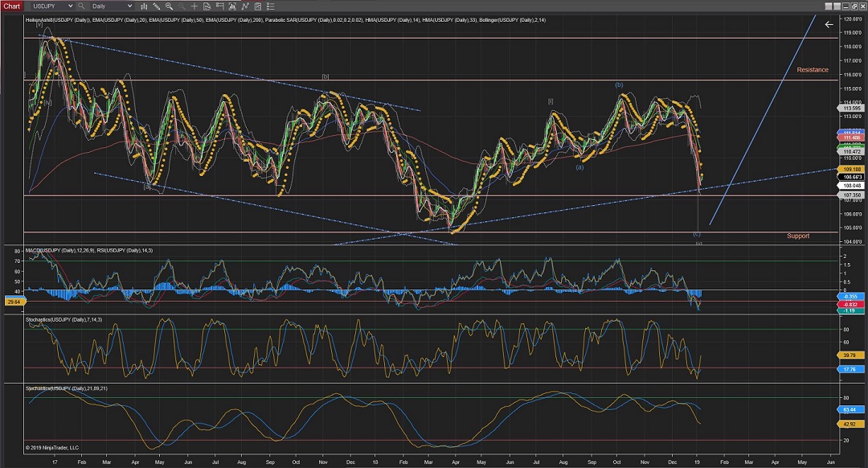The height and width of the screenshot is (468, 868).
Task: Click the left arrow scroll-back icon
Action: 829,24
